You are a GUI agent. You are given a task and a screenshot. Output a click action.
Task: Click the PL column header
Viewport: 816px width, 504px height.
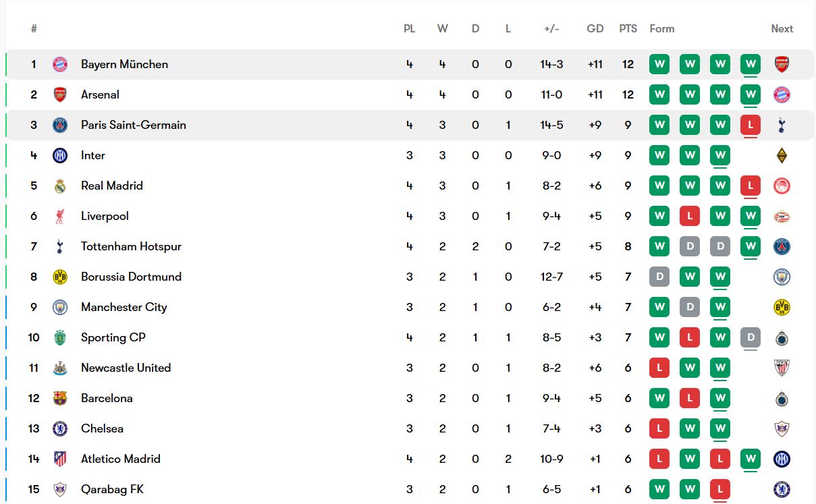[x=409, y=29]
